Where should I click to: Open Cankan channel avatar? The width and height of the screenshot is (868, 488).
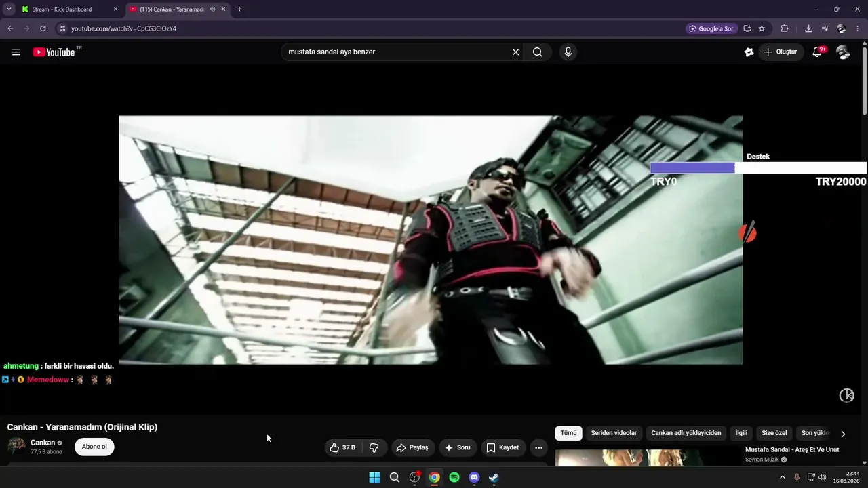pos(16,446)
